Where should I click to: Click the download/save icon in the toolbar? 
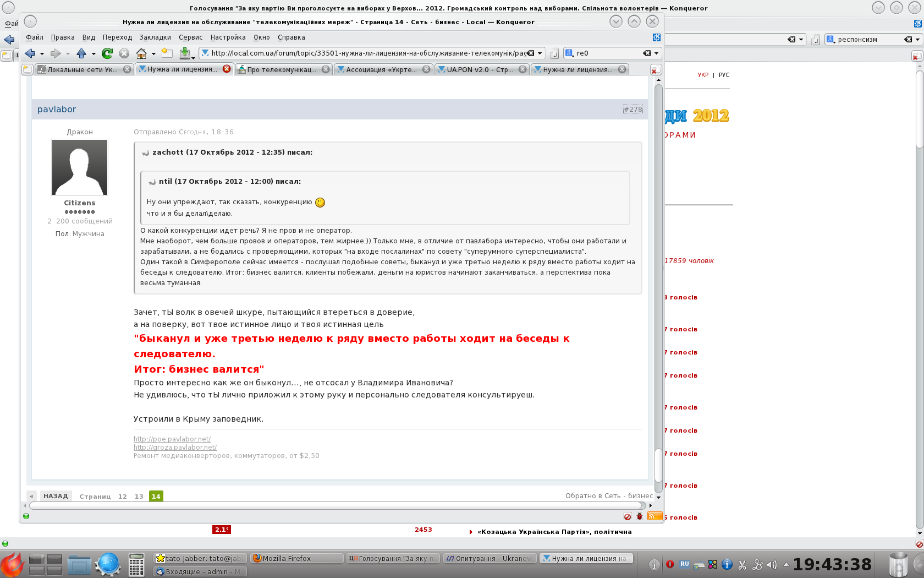tap(185, 53)
